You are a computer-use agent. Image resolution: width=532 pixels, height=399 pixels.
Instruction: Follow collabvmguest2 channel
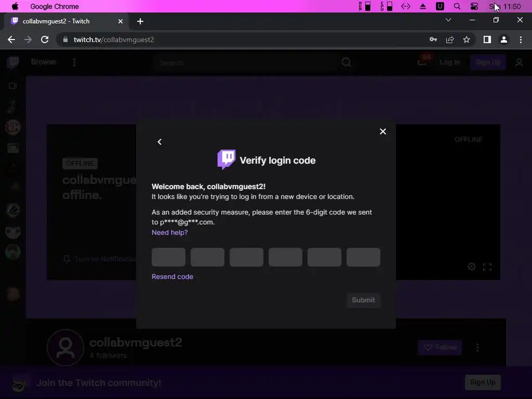440,348
